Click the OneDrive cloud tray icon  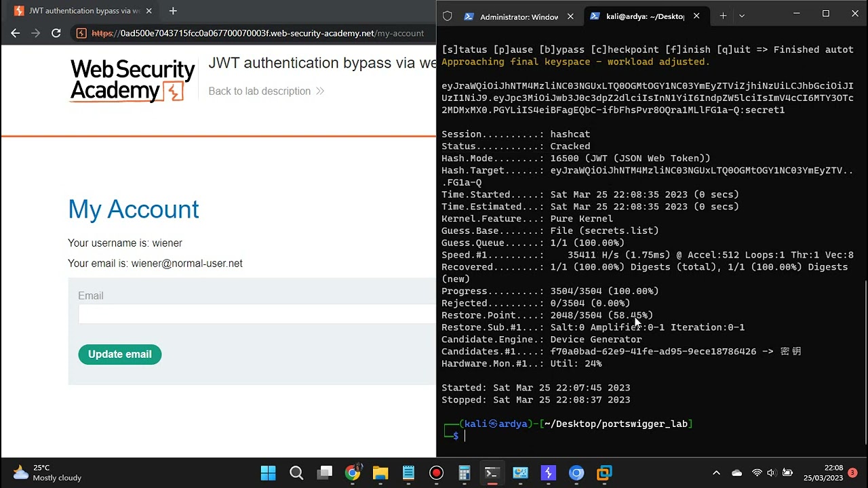click(x=737, y=473)
